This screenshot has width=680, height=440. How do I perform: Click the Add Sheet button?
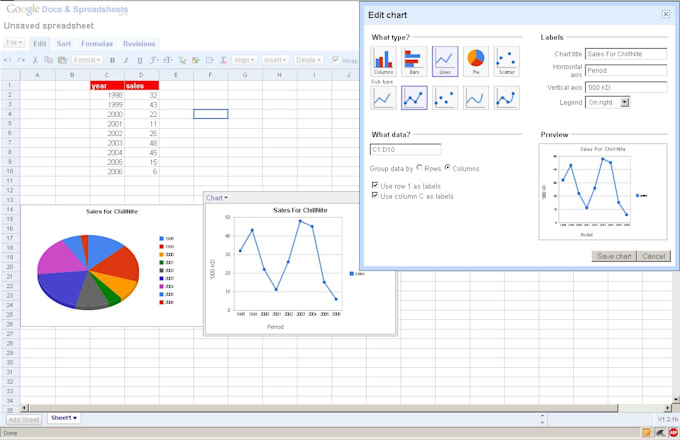(x=24, y=420)
